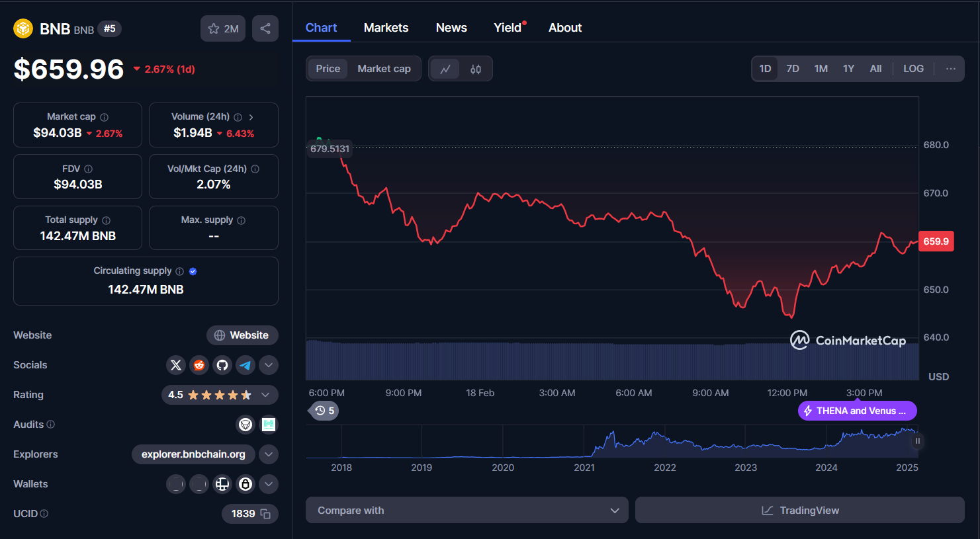
Task: Select the line chart icon
Action: click(445, 68)
